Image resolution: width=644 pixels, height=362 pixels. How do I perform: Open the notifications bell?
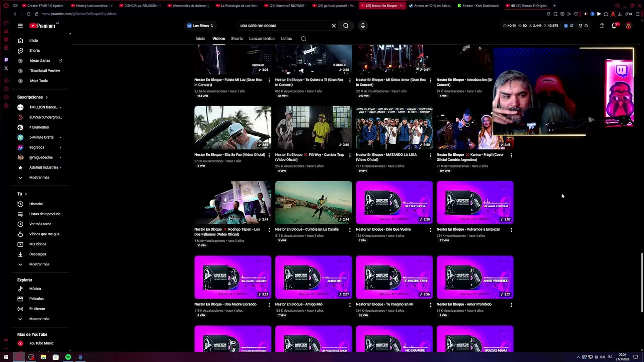pyautogui.click(x=614, y=26)
